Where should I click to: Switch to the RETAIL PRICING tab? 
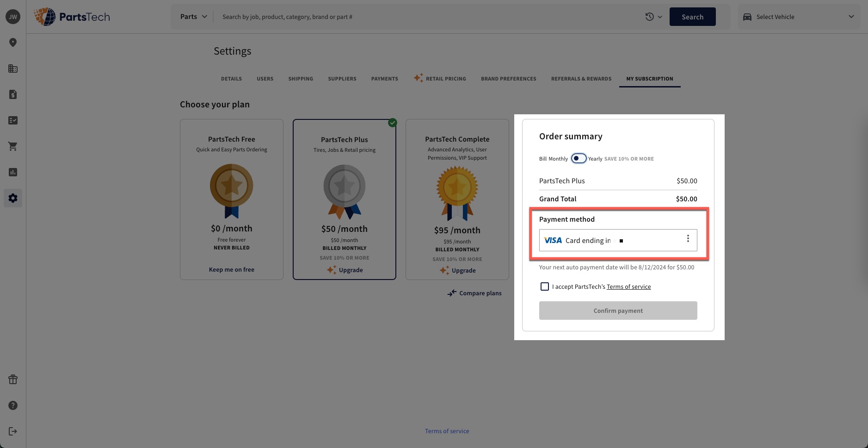(446, 79)
